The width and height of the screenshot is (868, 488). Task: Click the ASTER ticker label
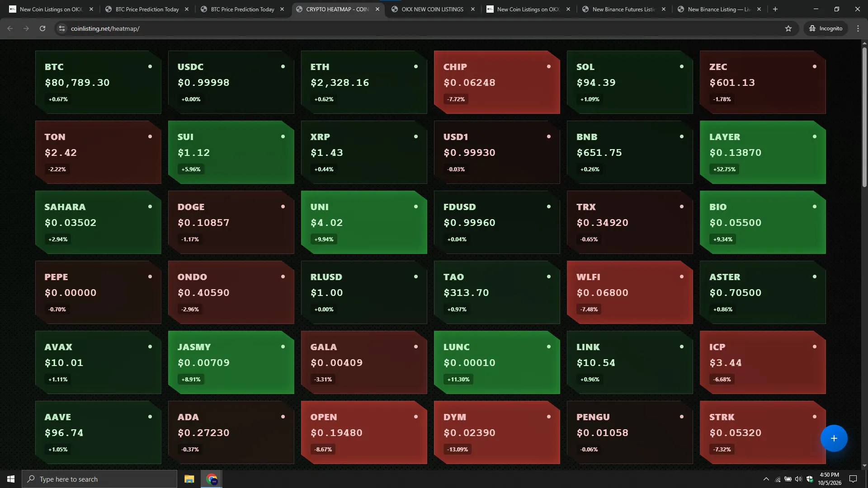pyautogui.click(x=725, y=277)
